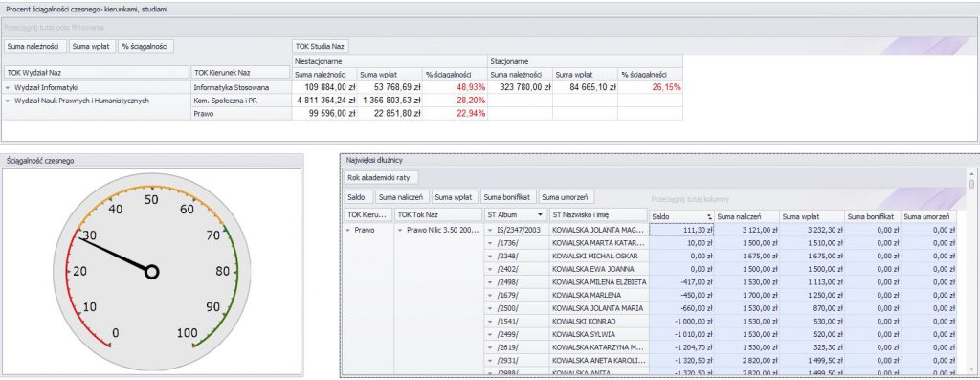The image size is (980, 380).
Task: Select the Informatyka Stosowana row label
Action: pyautogui.click(x=240, y=87)
